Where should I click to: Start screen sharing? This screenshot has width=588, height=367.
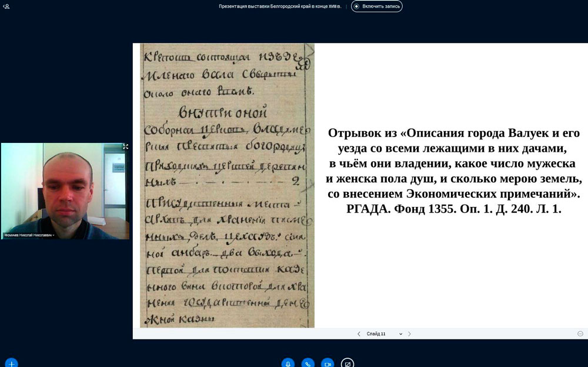(348, 363)
